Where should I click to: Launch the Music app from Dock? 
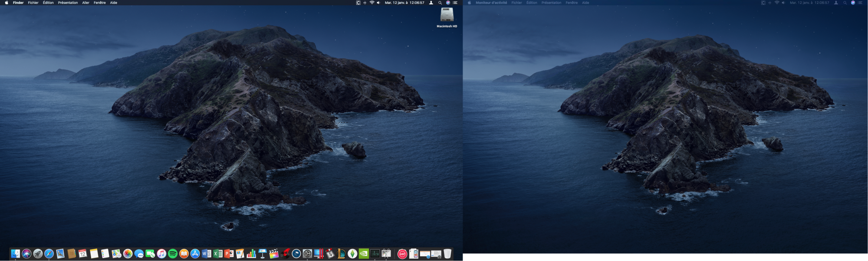(x=161, y=254)
